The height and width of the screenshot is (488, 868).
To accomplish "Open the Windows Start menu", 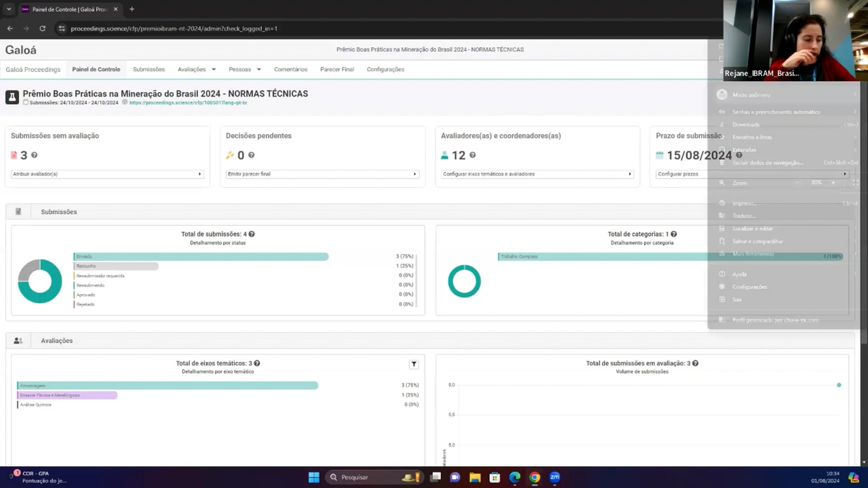I will (x=314, y=477).
